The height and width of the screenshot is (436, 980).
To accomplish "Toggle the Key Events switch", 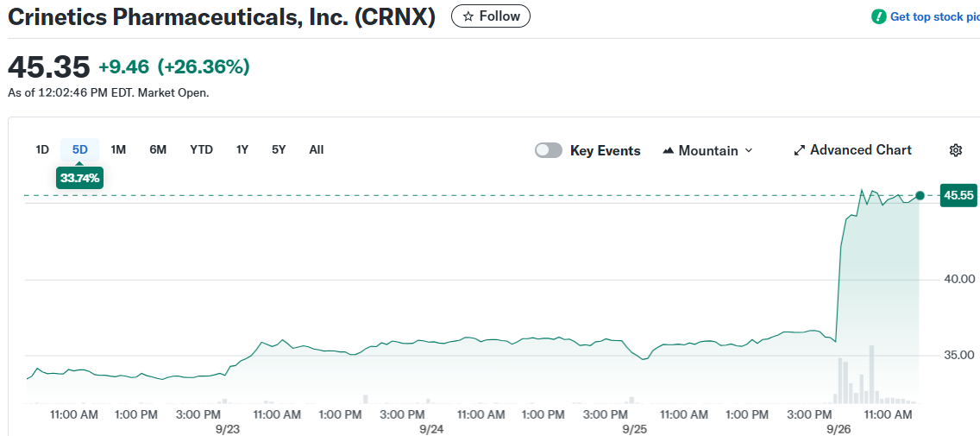I will 548,151.
